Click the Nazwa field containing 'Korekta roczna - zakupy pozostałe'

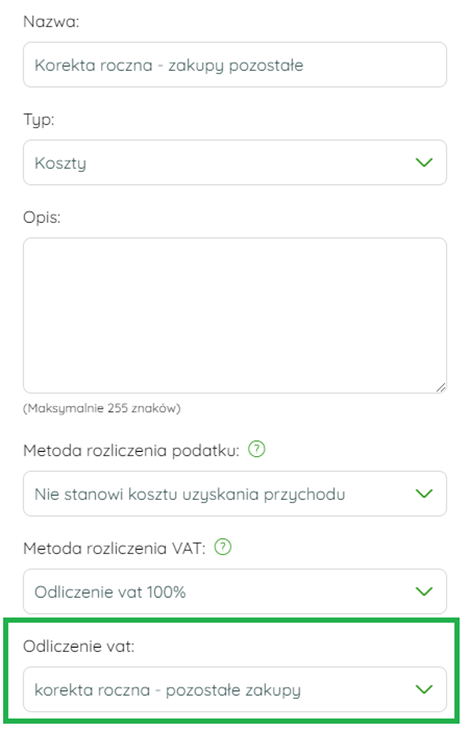tap(235, 65)
